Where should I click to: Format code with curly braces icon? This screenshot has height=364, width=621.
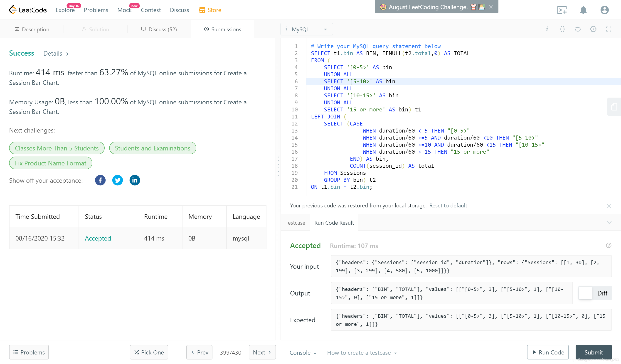(x=562, y=29)
